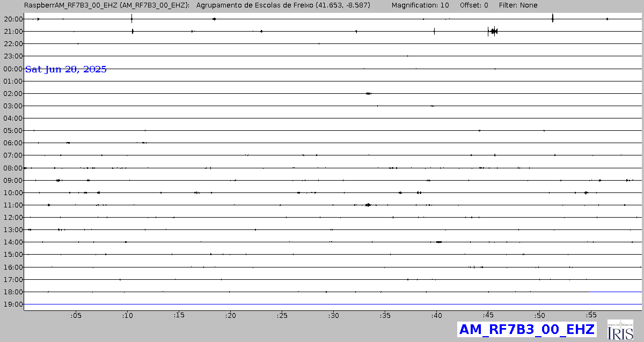Click the :30 minute axis label
Viewport: 644px width, 342px height.
[333, 315]
